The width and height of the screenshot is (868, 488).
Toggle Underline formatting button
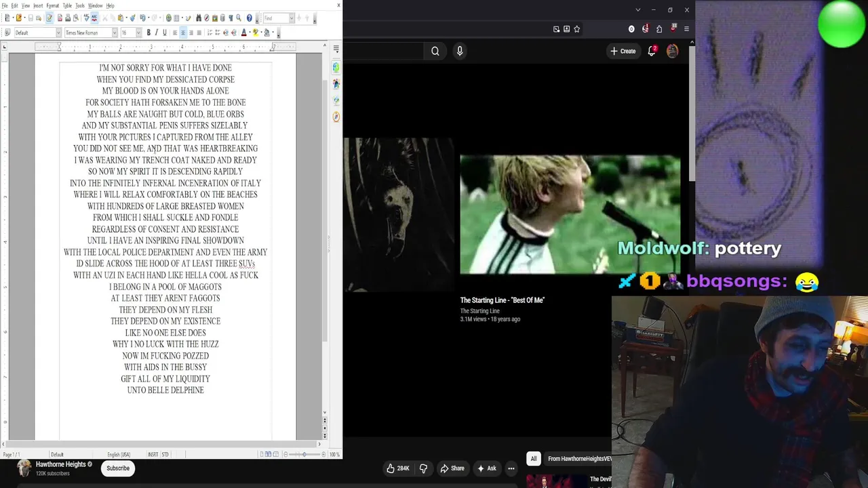165,33
